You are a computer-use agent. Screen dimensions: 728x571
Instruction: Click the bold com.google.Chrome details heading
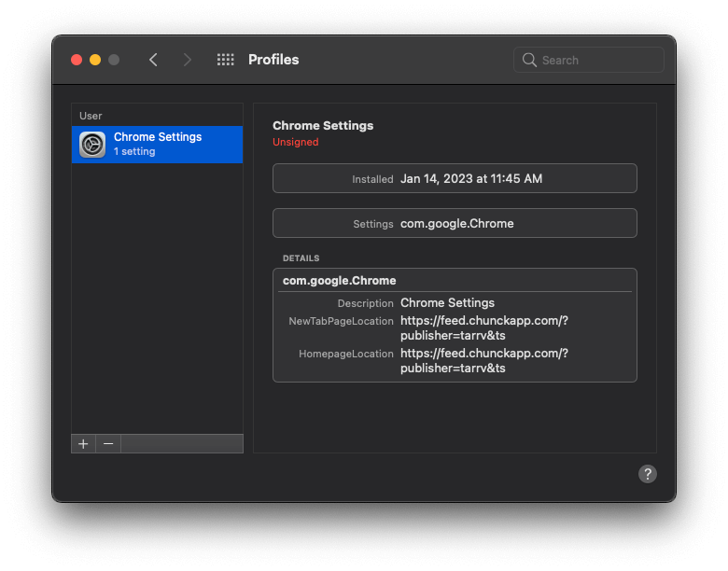(340, 281)
